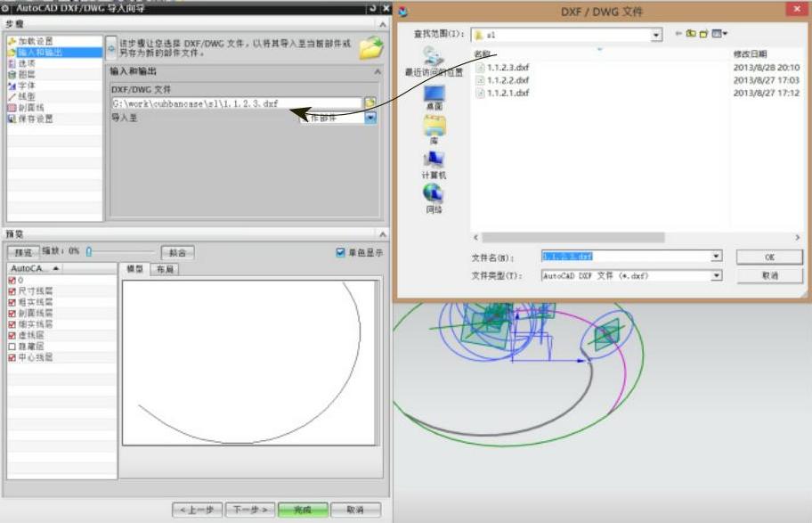This screenshot has width=812, height=523.
Task: Select the file 1.1.2.2.dxf
Action: click(x=507, y=80)
